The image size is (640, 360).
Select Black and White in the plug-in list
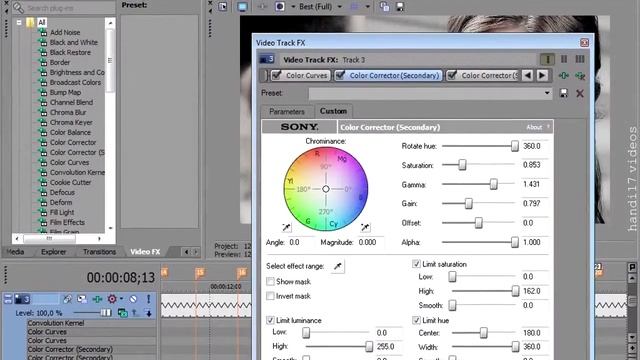73,42
